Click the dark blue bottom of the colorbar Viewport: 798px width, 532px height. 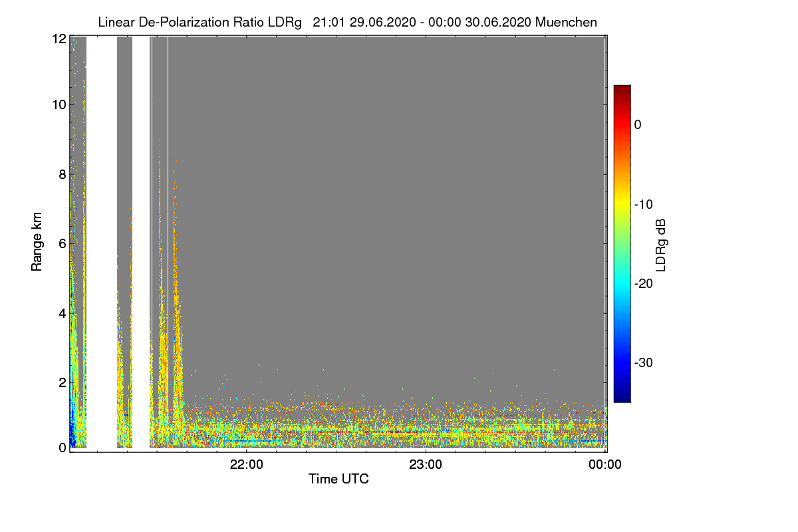622,398
